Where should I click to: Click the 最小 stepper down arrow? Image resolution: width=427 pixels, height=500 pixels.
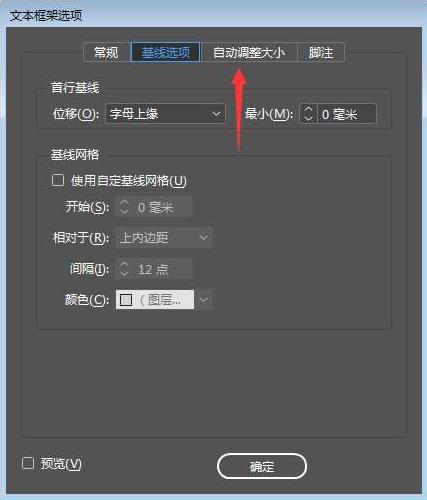(x=308, y=119)
